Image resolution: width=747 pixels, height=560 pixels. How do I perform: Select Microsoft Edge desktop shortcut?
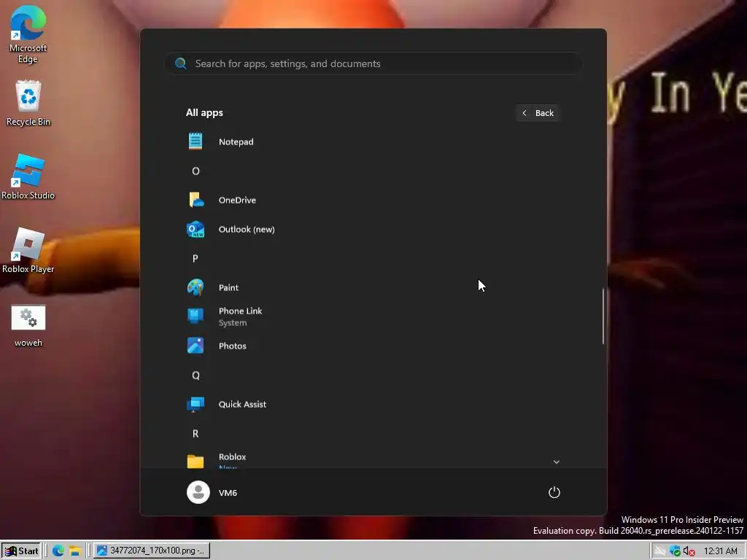click(28, 34)
